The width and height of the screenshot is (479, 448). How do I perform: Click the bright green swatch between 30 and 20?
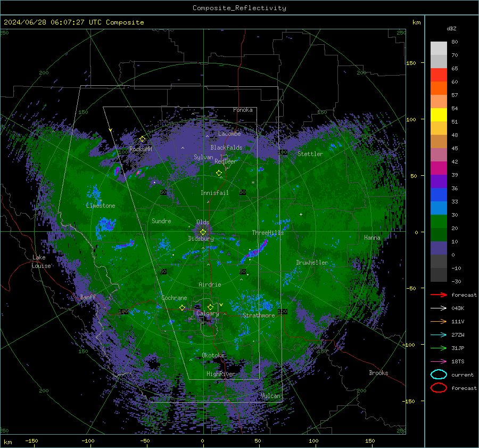pyautogui.click(x=439, y=222)
